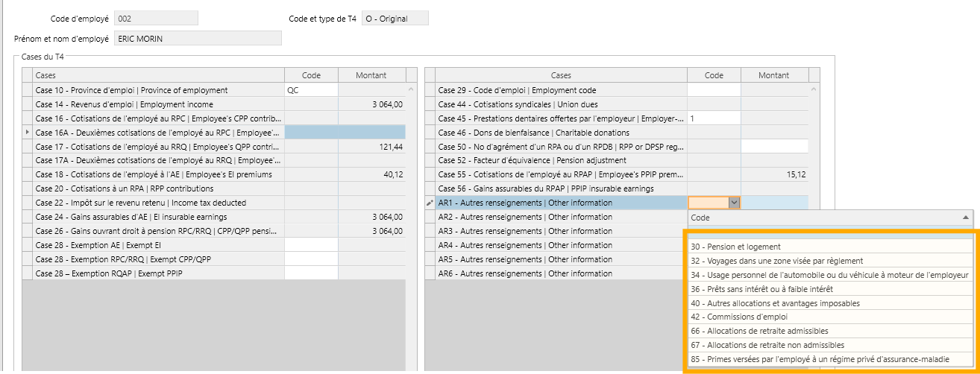Click row indicator arrow beside Case 16A
This screenshot has width=980, height=374.
[28, 132]
